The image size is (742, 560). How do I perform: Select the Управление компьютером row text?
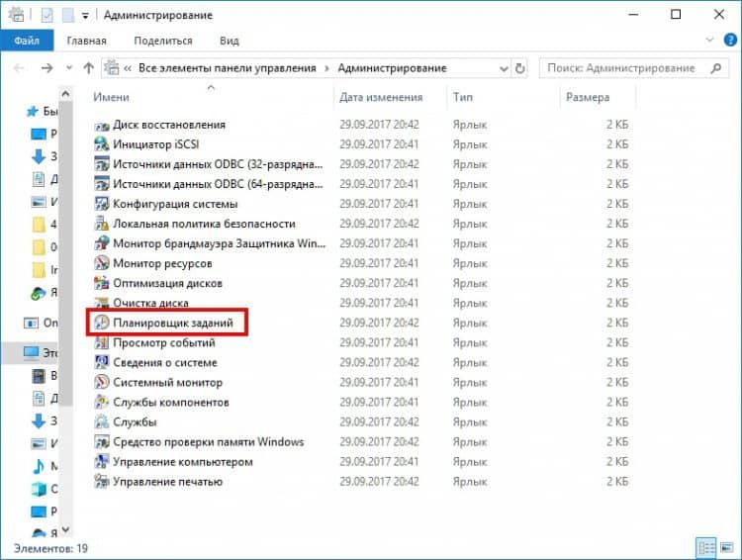(x=183, y=461)
